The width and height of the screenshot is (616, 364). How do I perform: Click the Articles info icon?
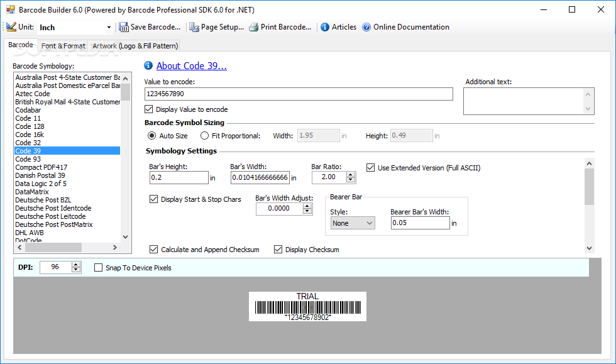click(325, 27)
